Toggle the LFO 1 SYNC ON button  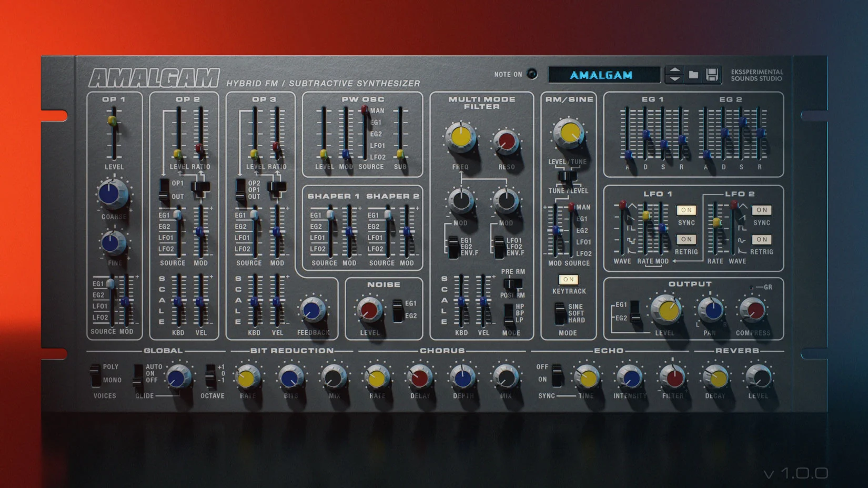tap(686, 210)
